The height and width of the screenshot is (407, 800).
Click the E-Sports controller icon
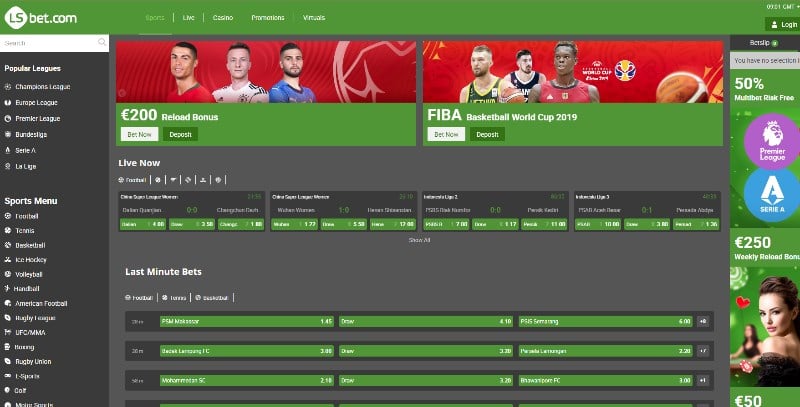click(8, 376)
